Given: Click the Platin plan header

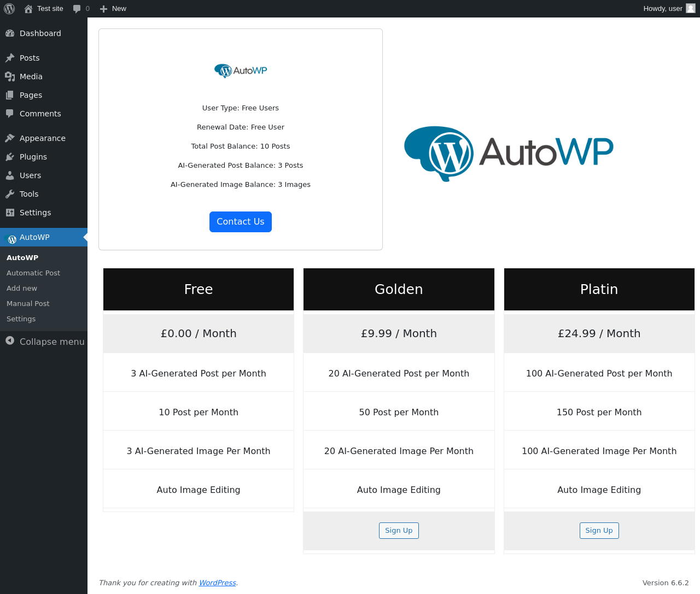Looking at the screenshot, I should [x=599, y=289].
